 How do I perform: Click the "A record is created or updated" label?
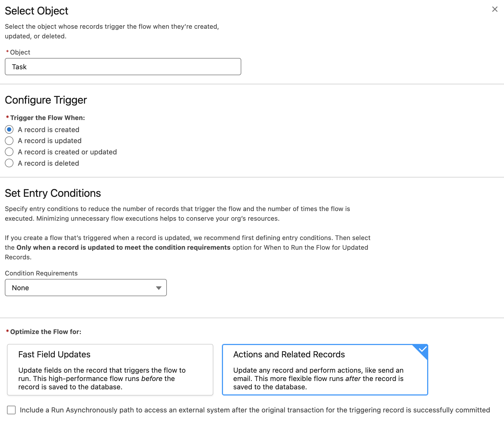click(67, 152)
